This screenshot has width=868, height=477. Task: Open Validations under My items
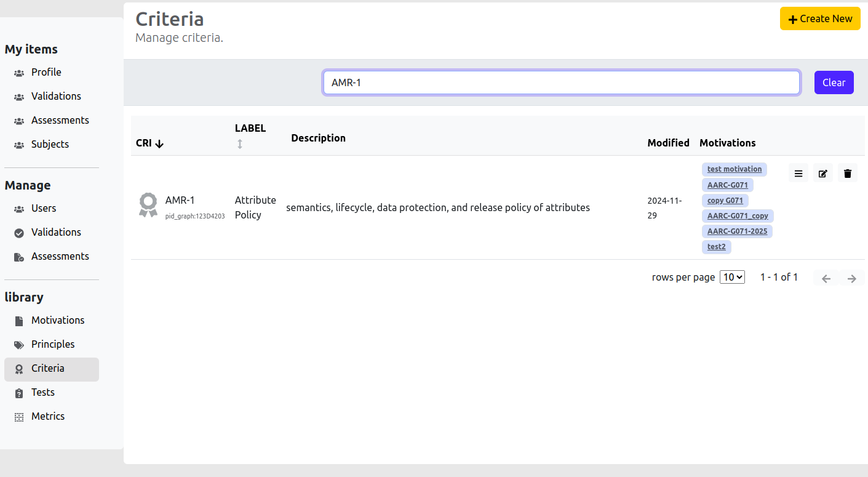(x=52, y=96)
